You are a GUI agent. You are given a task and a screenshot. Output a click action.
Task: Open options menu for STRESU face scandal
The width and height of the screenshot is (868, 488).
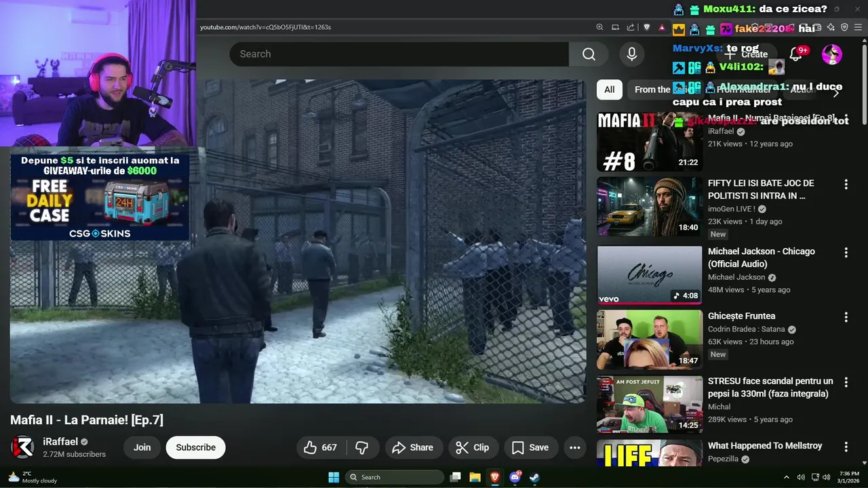click(846, 382)
